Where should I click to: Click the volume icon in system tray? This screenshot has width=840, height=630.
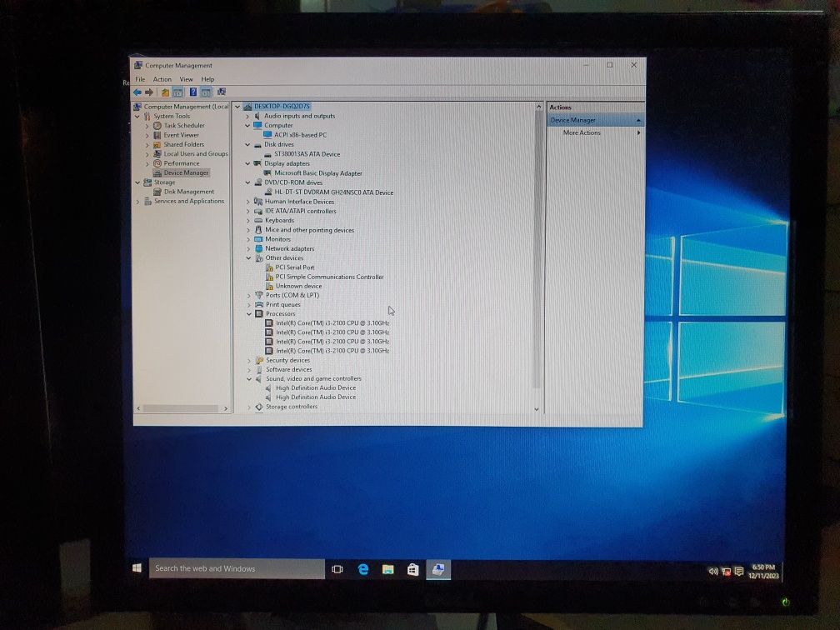click(713, 572)
